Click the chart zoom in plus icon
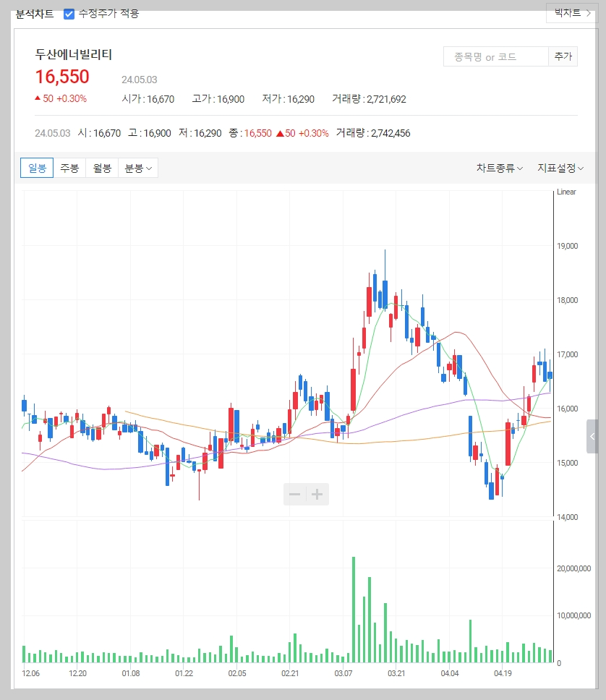The image size is (606, 700). point(317,494)
